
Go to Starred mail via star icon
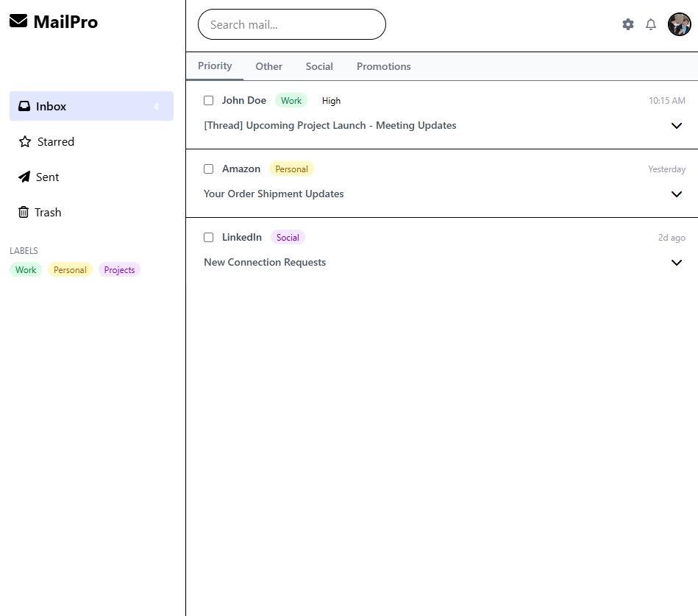[x=25, y=141]
